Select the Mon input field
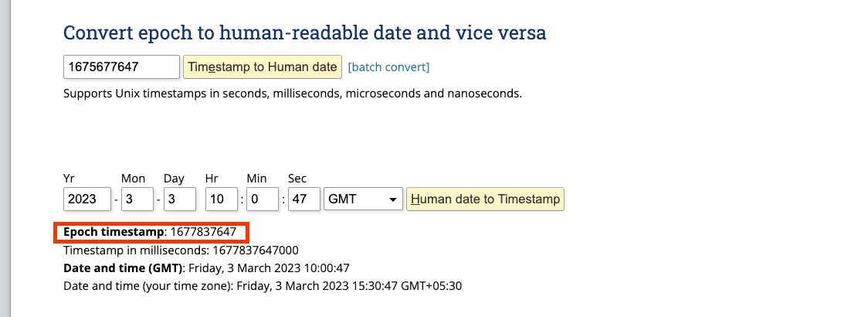 click(x=137, y=199)
